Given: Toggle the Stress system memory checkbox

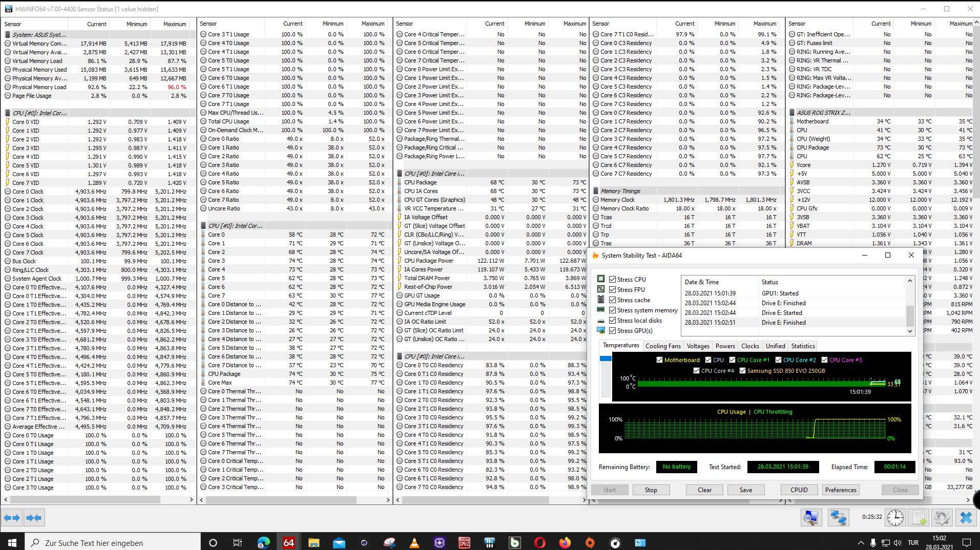Looking at the screenshot, I should tap(612, 310).
